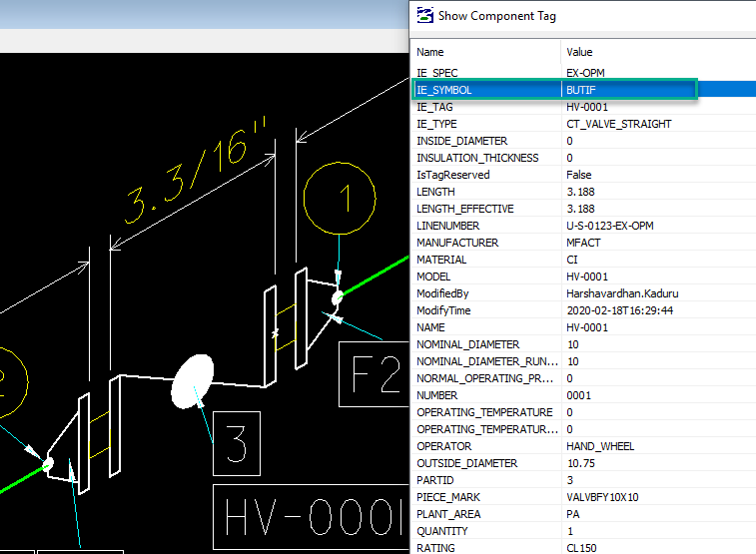Viewport: 756px width, 554px height.
Task: Select the NORMAL_OPERATING_PR... row
Action: (583, 378)
